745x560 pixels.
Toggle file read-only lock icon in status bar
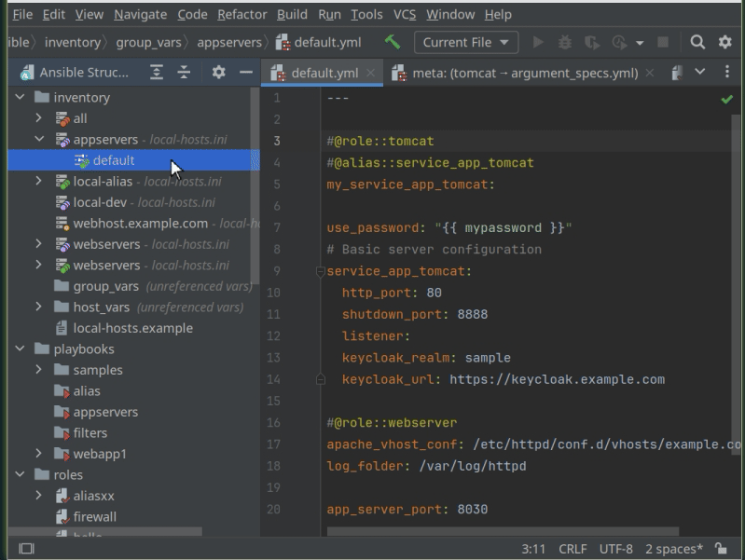(721, 548)
